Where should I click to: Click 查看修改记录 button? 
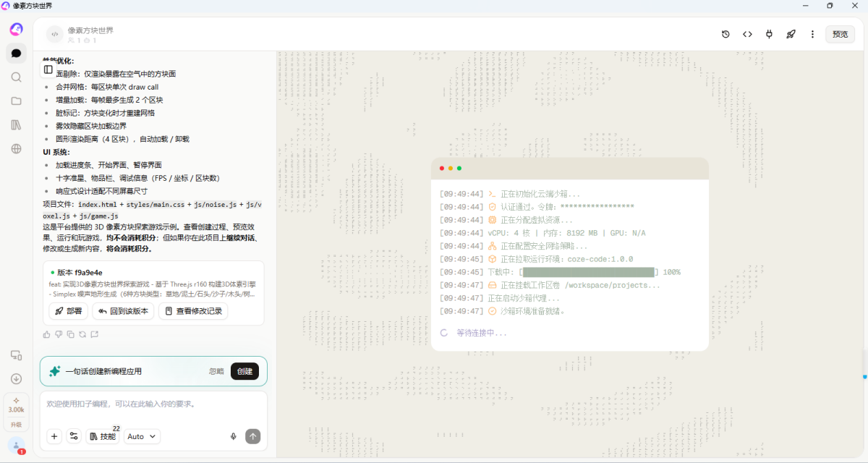[x=193, y=311]
